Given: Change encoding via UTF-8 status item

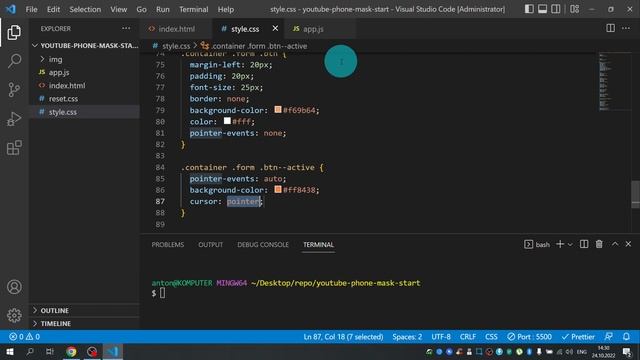Looking at the screenshot, I should (x=441, y=337).
